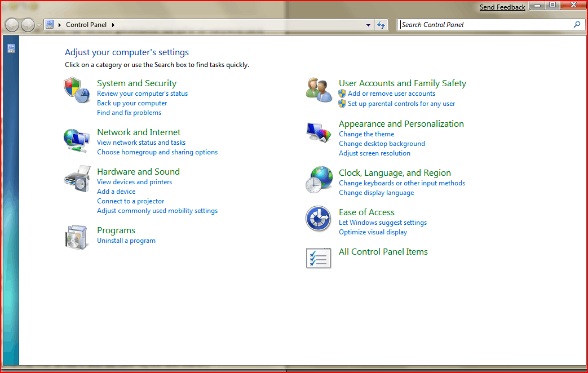Screen dimensions: 588x373
Task: Open User Accounts and Family Safety heading
Action: 403,83
